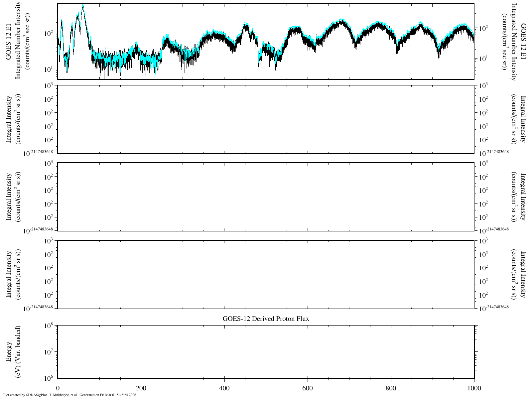Click the left Integral Intensity label, second panel
Image resolution: width=532 pixels, height=399 pixels.
14,120
